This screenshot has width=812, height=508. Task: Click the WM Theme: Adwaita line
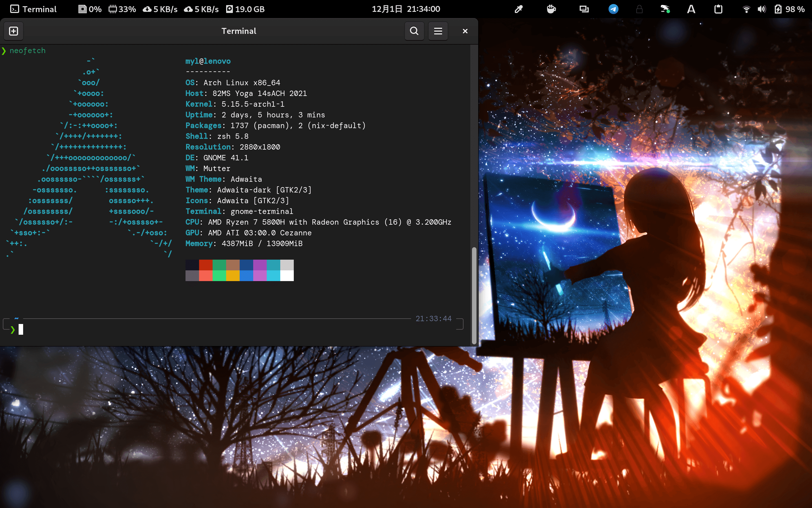224,179
